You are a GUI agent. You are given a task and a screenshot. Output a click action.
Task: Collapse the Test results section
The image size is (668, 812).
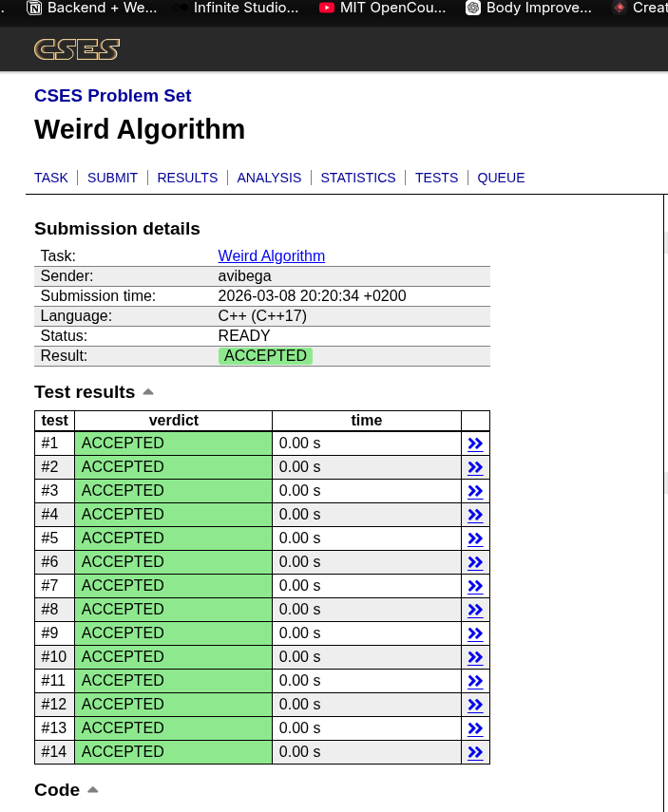point(147,392)
